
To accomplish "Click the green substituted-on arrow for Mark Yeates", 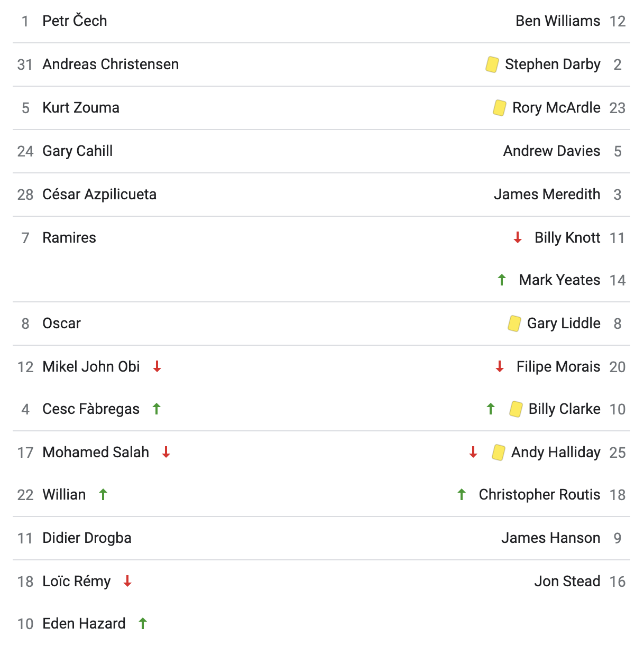I will [502, 280].
